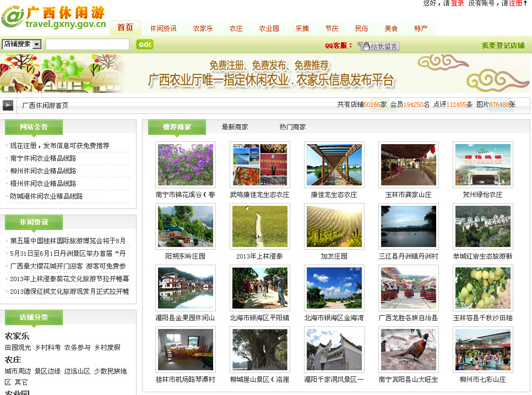Focus the shop search text field
Viewport: 532px width, 395px height.
coord(88,45)
